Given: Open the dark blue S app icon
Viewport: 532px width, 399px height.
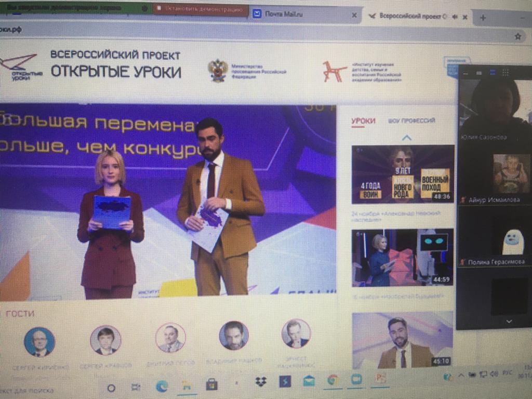Looking at the screenshot, I should 285,381.
